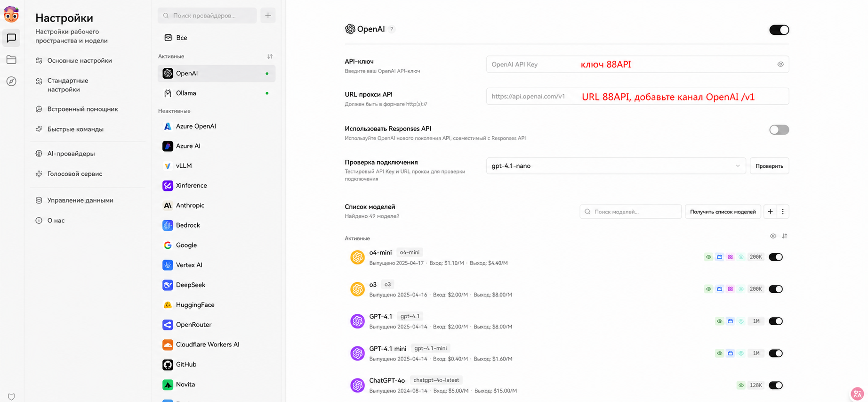
Task: Focus the Поиск провайдеров search field
Action: [207, 16]
